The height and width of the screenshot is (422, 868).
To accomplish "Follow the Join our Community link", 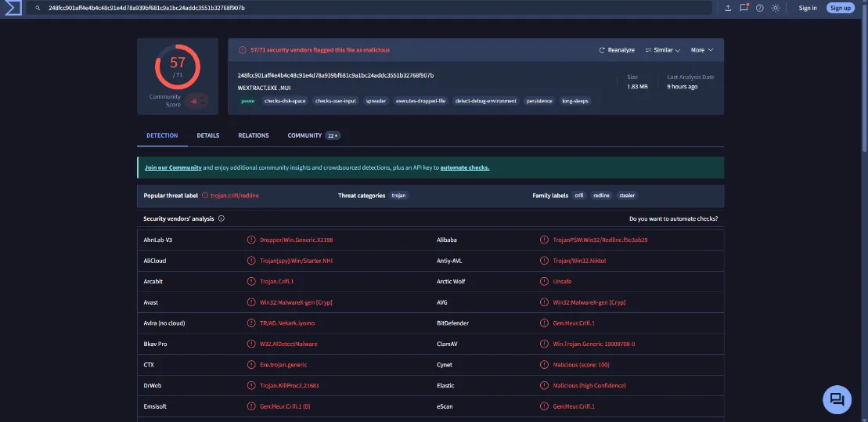I will coord(173,168).
